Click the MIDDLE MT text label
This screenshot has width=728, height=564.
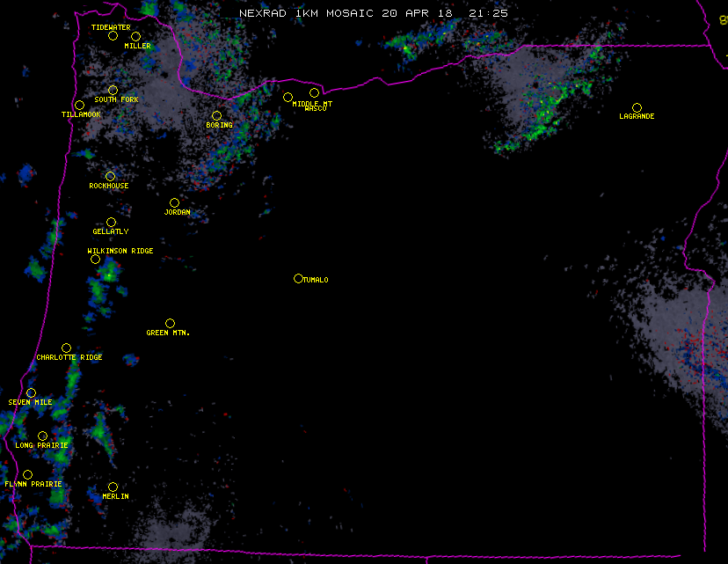point(312,103)
